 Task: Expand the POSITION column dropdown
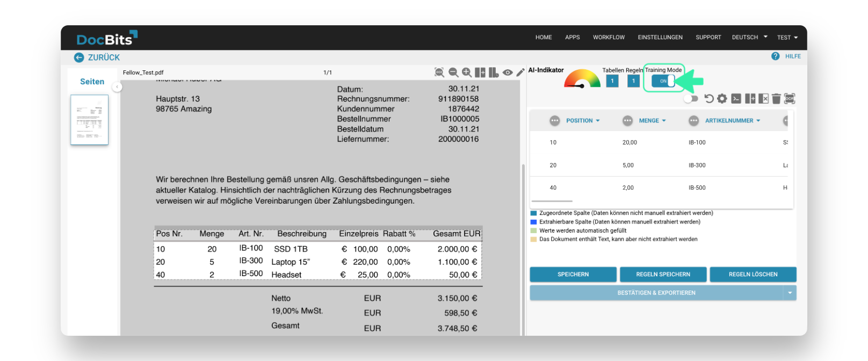[x=583, y=121]
